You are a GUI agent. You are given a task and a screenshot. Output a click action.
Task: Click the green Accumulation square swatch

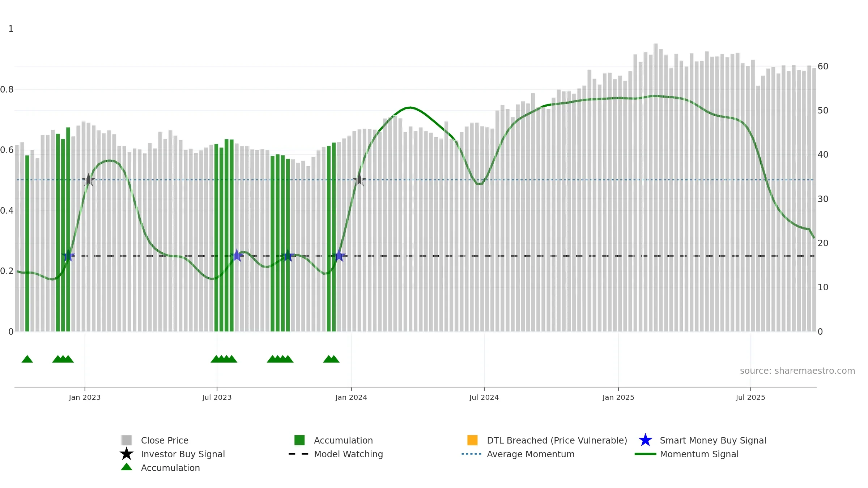tap(299, 440)
